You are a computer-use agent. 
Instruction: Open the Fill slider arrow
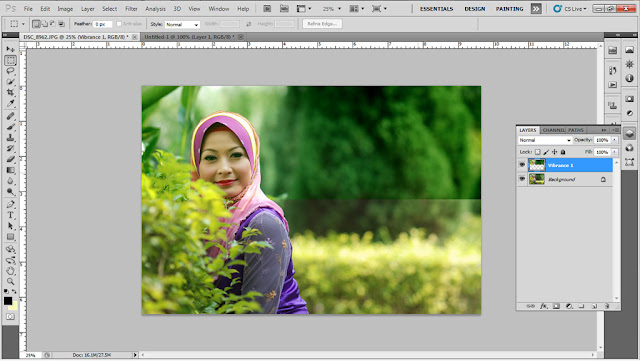coord(614,152)
